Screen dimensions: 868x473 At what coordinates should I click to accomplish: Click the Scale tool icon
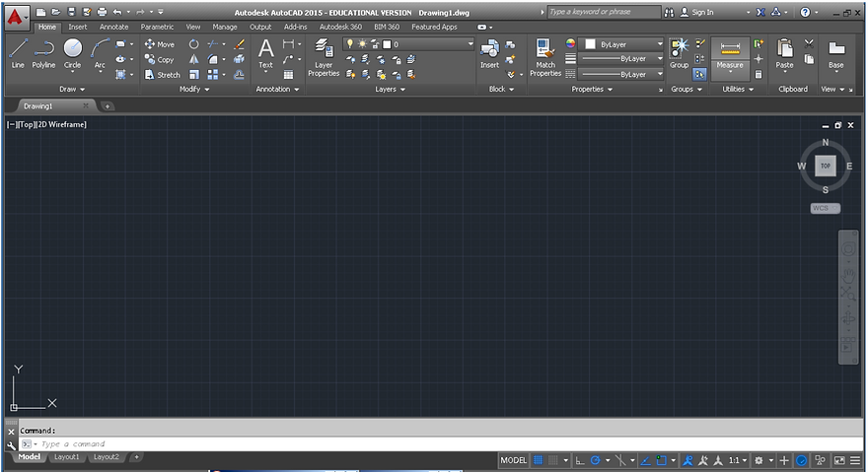[x=193, y=75]
